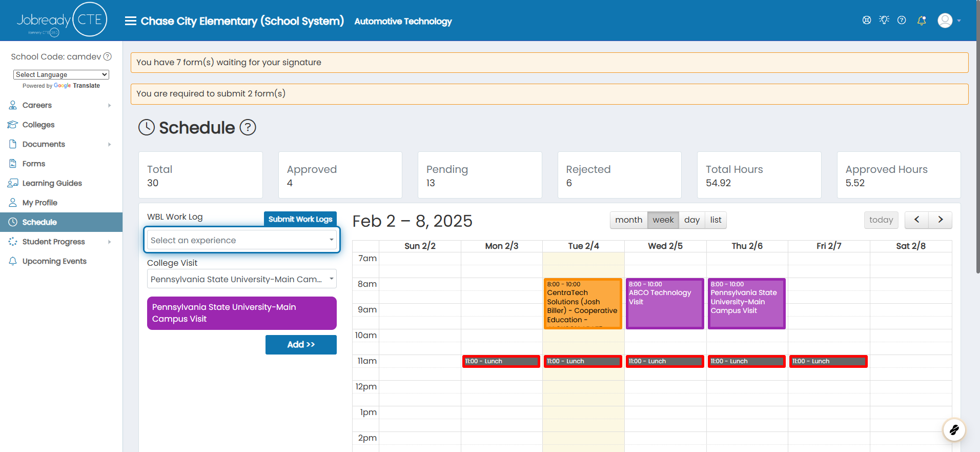Switch calendar to week view

pos(663,220)
